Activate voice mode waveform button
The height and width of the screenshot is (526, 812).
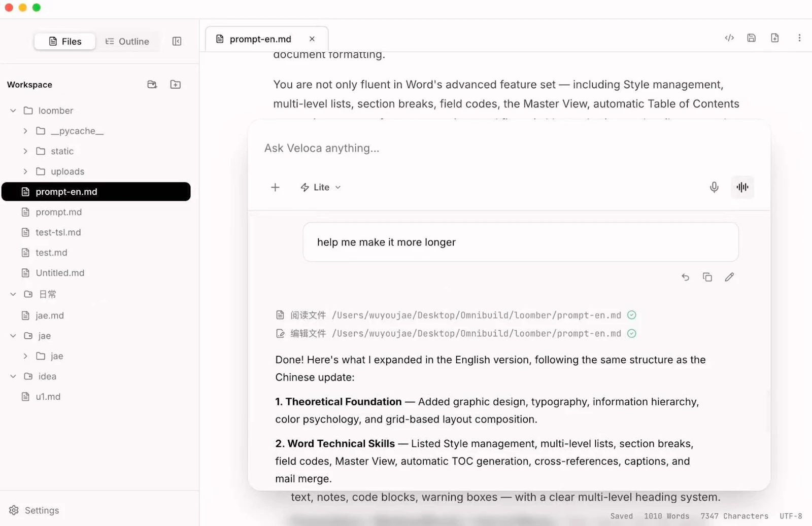pyautogui.click(x=742, y=187)
